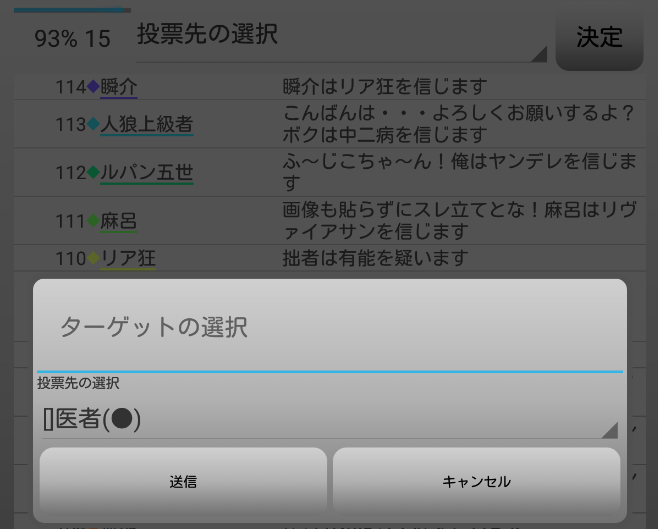Click the green diamond icon beside 麻呂
The image size is (658, 529).
tap(93, 220)
